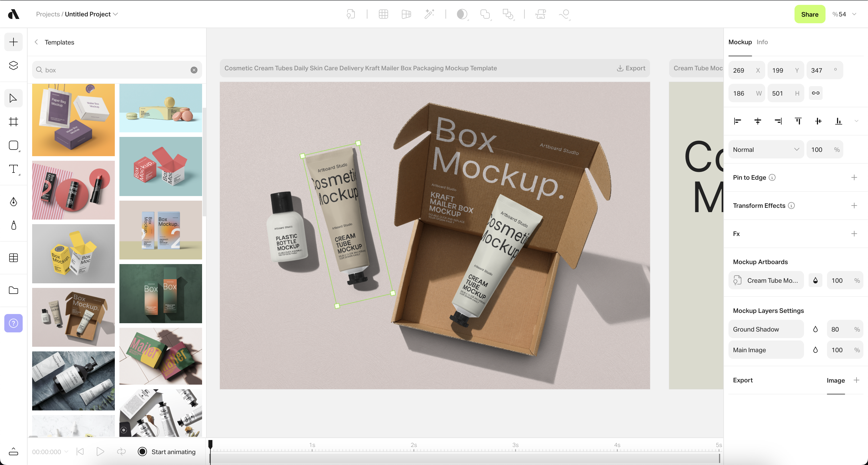This screenshot has height=465, width=868.
Task: Click the help bubble icon
Action: (x=13, y=323)
